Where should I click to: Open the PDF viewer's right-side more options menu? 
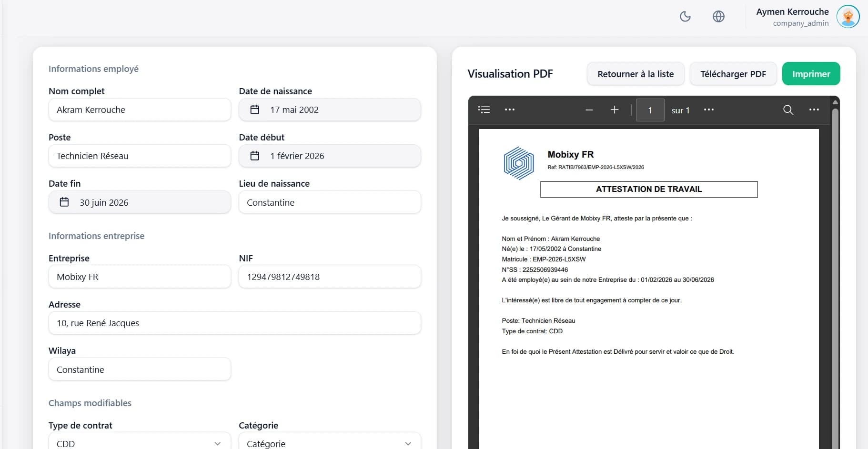click(814, 110)
